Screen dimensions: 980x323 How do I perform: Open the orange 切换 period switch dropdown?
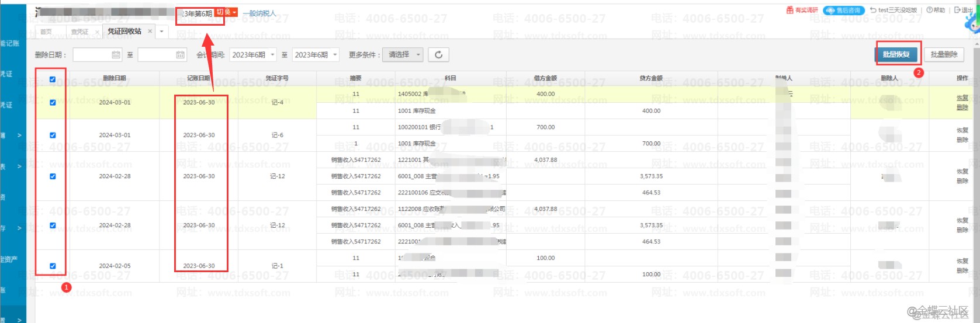pos(226,12)
